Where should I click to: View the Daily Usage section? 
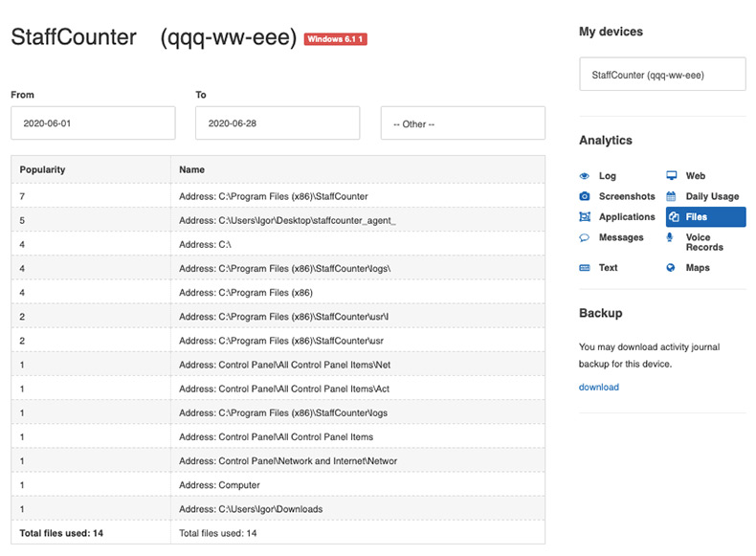click(712, 196)
